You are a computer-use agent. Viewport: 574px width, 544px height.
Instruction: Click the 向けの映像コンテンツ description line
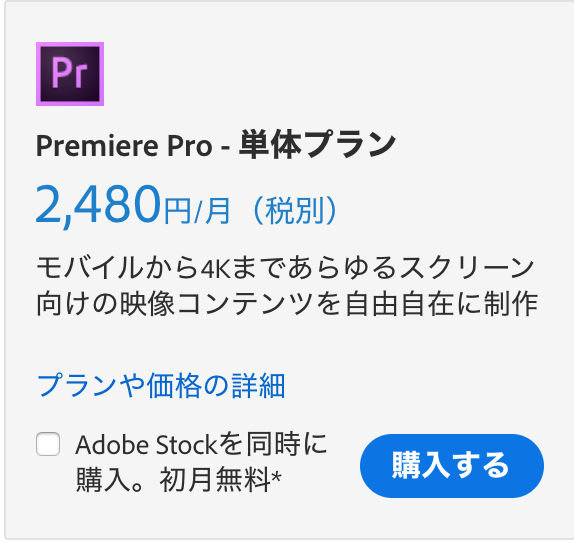[x=287, y=303]
